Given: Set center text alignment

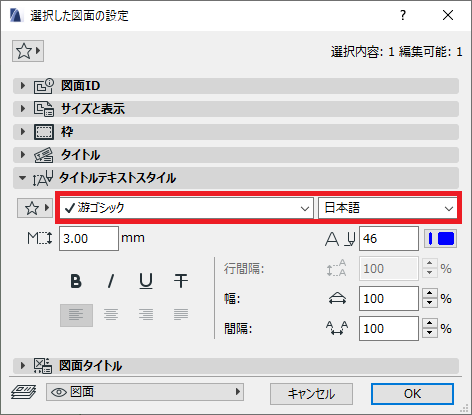Looking at the screenshot, I should [x=111, y=315].
